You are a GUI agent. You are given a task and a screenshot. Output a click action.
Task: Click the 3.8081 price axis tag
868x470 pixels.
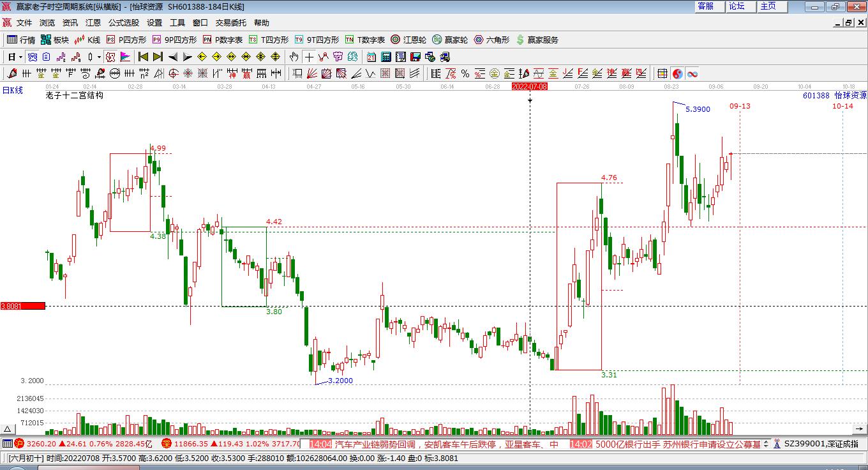(23, 306)
